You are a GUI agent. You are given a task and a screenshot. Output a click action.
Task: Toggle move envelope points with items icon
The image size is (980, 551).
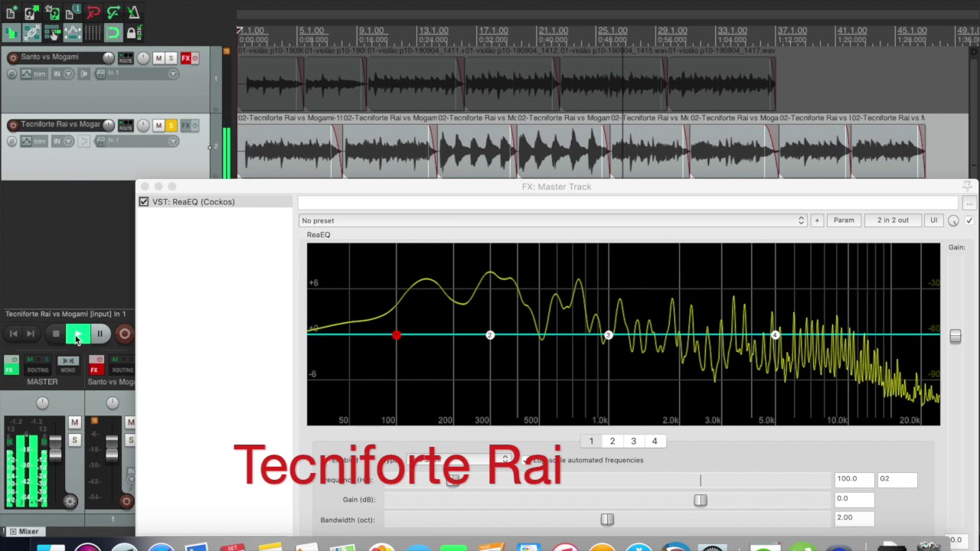tap(72, 33)
